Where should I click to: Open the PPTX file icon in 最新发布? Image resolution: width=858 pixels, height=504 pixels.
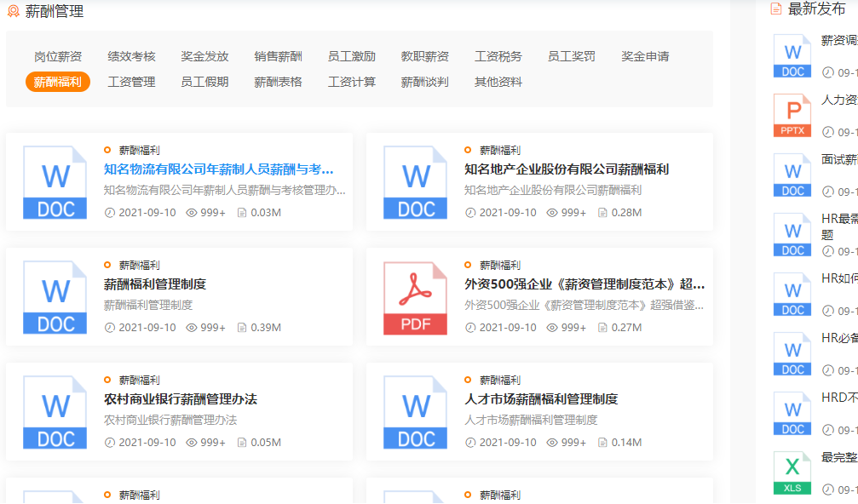click(792, 115)
